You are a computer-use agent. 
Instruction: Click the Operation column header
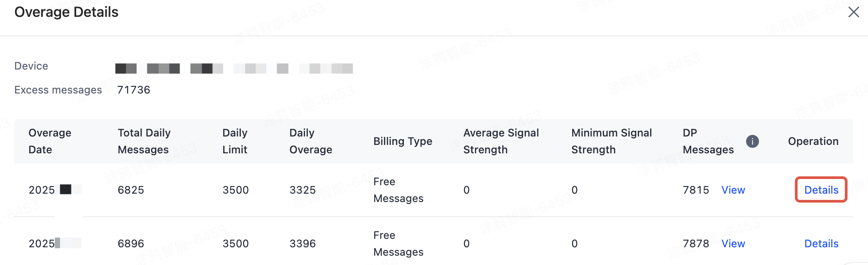(813, 141)
